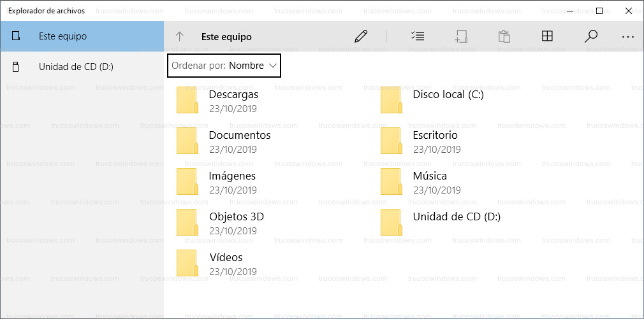Select 'Este equipo' in the sidebar
Viewport: 644px width, 319px height.
point(82,36)
